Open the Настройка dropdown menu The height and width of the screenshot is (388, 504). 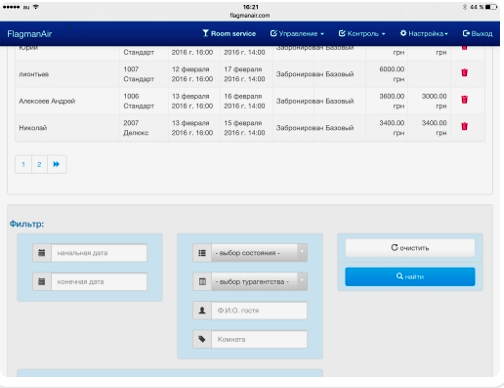coord(424,33)
